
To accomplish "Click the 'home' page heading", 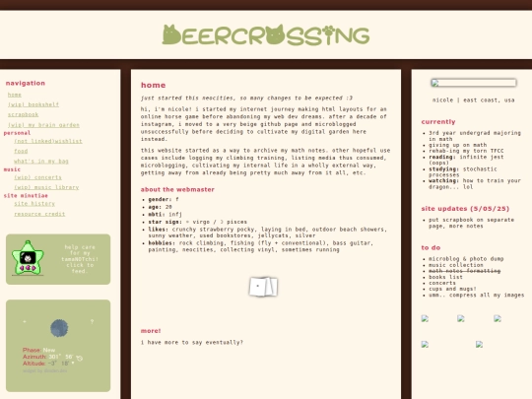I will click(154, 85).
